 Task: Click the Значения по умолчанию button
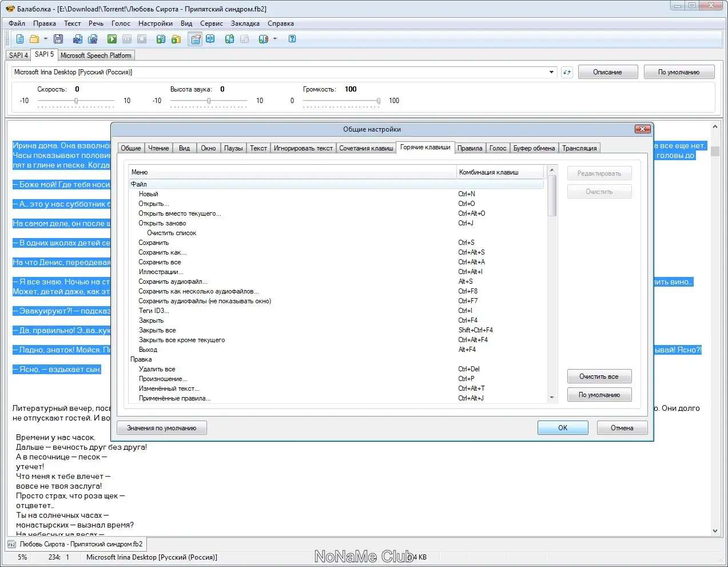coord(161,428)
